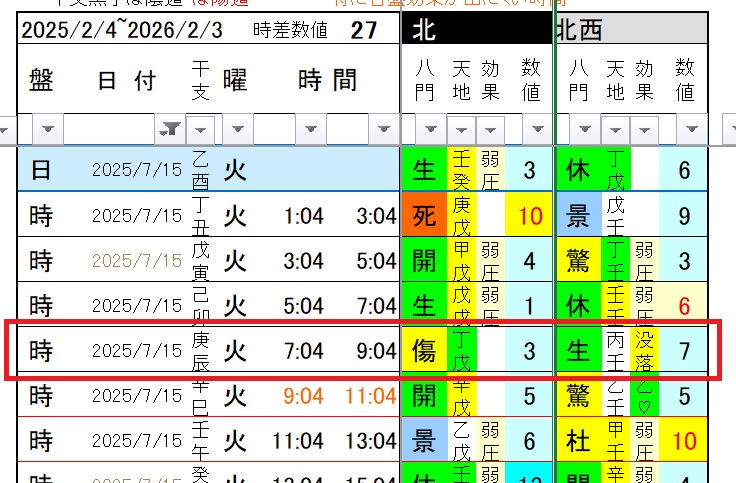This screenshot has width=736, height=483.
Task: Open the 効果 filter under 北
Action: point(490,129)
